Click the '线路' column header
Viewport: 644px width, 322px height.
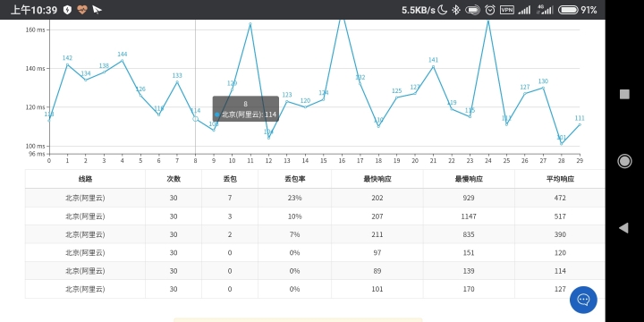click(x=86, y=179)
